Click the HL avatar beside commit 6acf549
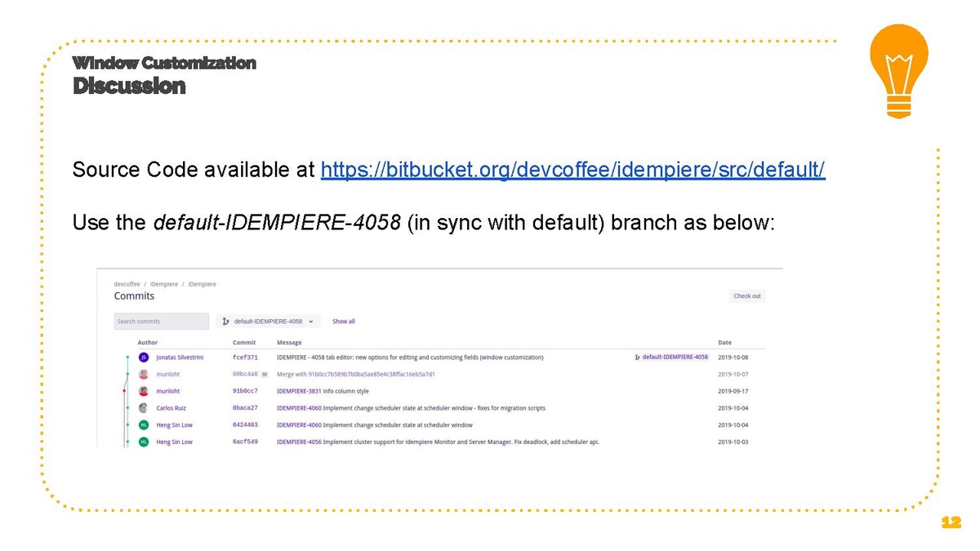 tap(144, 442)
